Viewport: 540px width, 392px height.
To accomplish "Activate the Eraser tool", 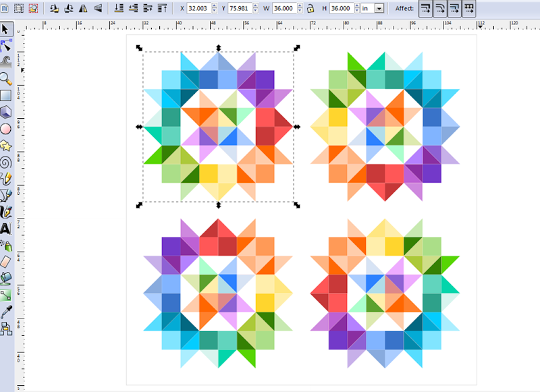I will point(6,261).
